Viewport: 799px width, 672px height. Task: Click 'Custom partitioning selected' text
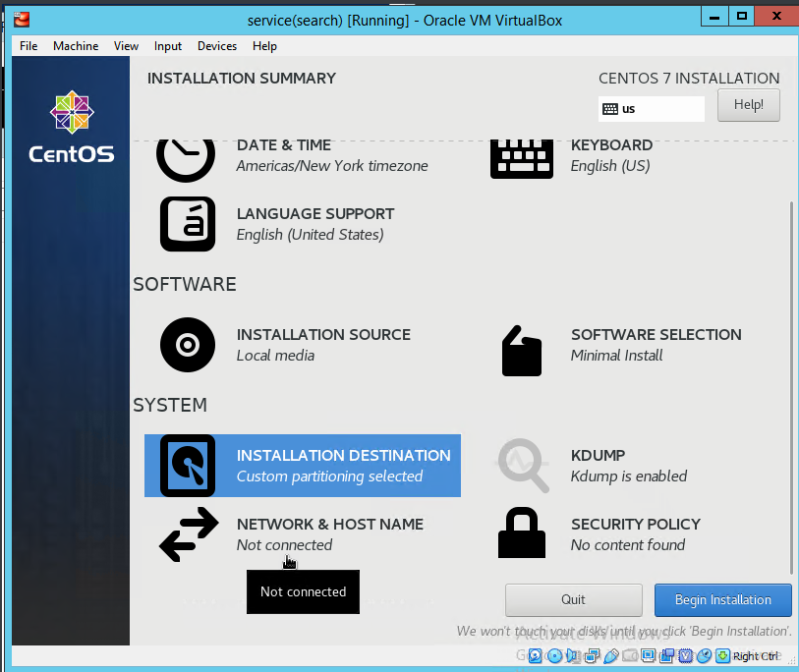tap(329, 476)
